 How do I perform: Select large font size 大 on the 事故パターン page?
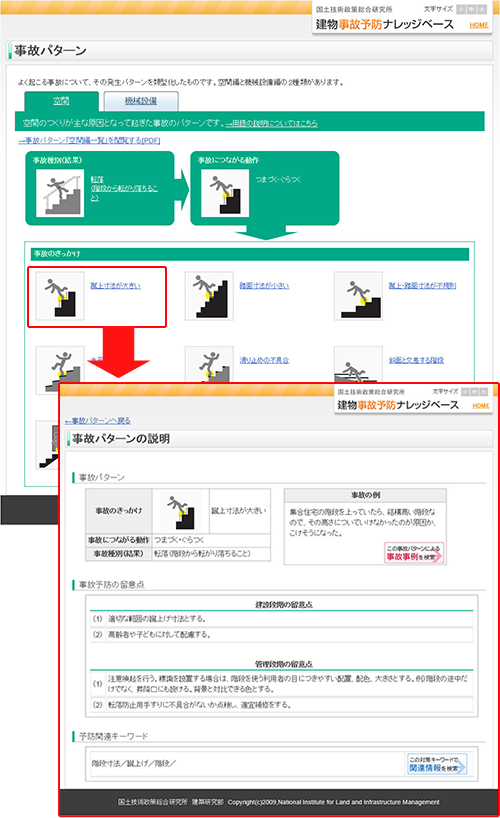click(x=482, y=9)
